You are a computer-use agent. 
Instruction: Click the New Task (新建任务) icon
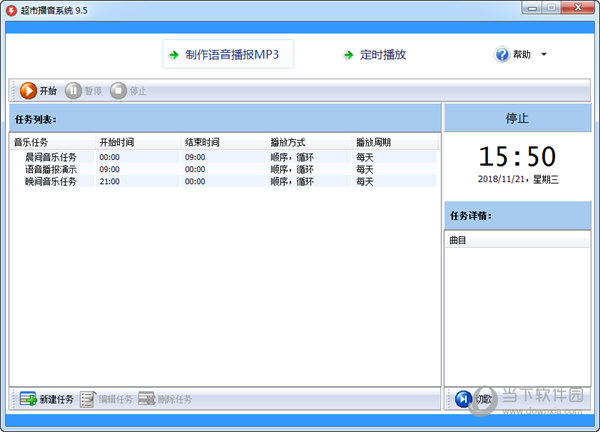[x=28, y=399]
